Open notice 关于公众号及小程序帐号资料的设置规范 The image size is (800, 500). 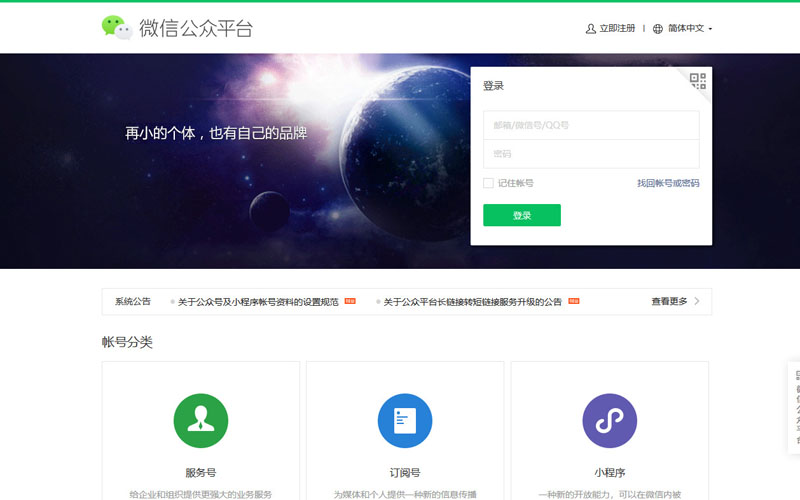click(x=258, y=302)
